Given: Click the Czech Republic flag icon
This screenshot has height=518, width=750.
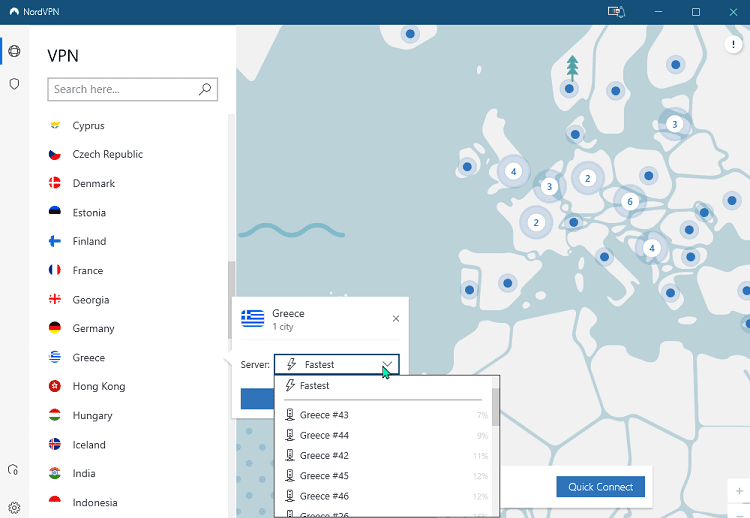Looking at the screenshot, I should pos(55,154).
